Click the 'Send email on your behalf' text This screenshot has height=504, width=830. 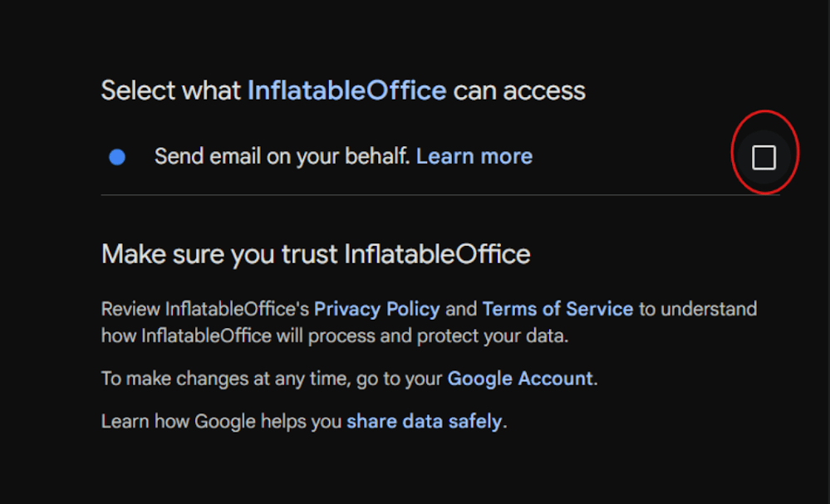pyautogui.click(x=282, y=156)
